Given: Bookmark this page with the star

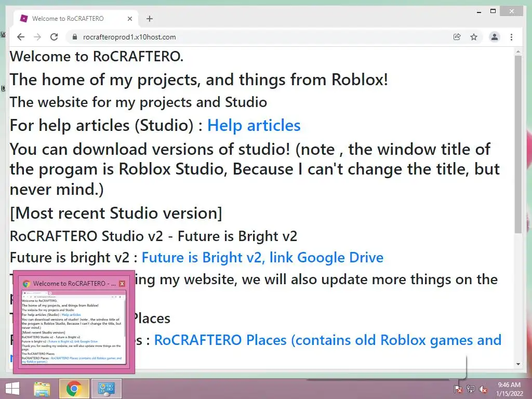Looking at the screenshot, I should [474, 37].
